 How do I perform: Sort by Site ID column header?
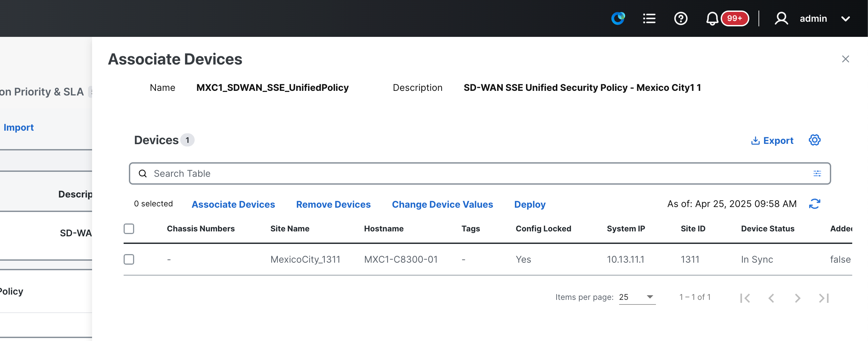(692, 228)
